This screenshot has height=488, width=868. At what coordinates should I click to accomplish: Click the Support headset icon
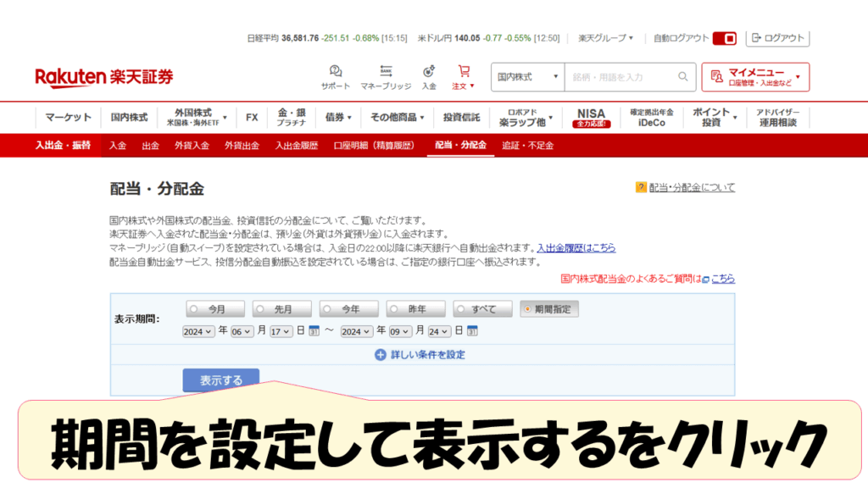click(336, 71)
